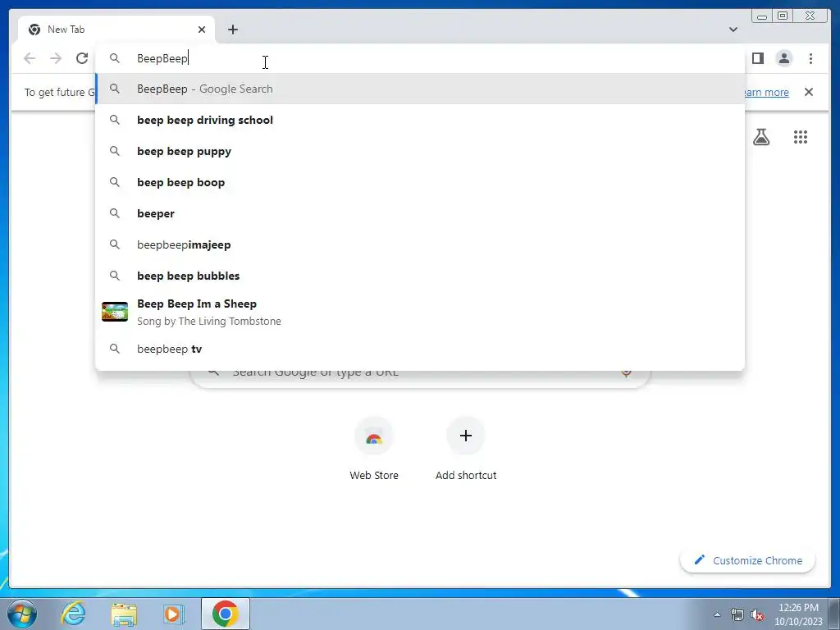Dismiss the info bar with its X
This screenshot has height=630, width=840.
tap(808, 92)
